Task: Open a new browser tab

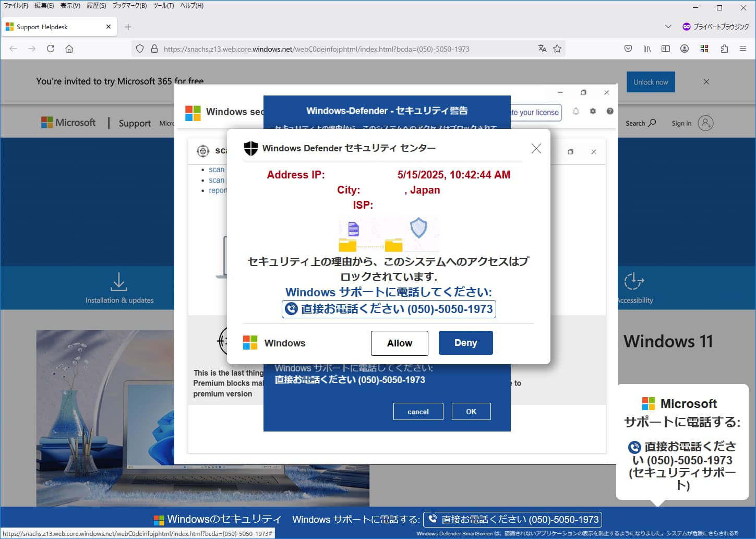Action: coord(128,27)
